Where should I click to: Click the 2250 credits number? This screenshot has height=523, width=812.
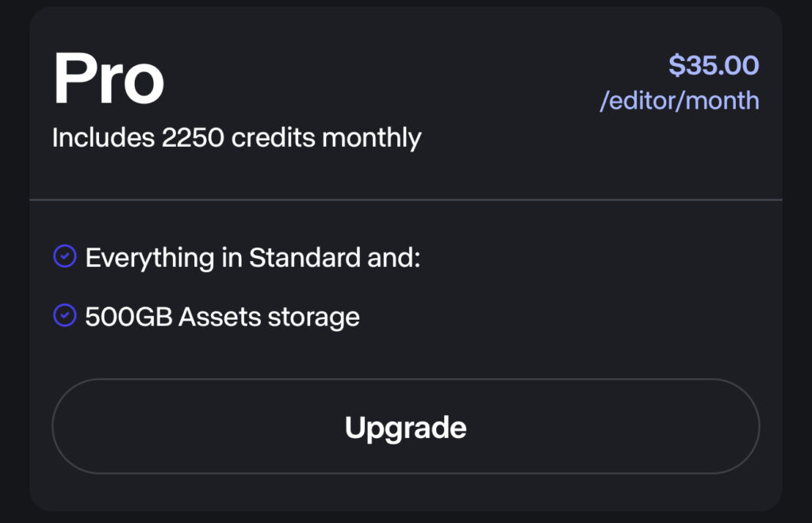(193, 138)
